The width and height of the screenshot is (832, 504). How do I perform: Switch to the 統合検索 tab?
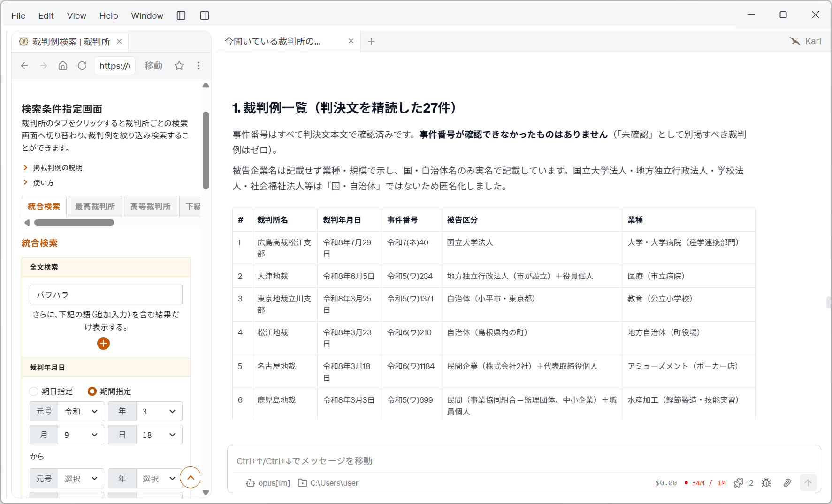click(x=44, y=206)
